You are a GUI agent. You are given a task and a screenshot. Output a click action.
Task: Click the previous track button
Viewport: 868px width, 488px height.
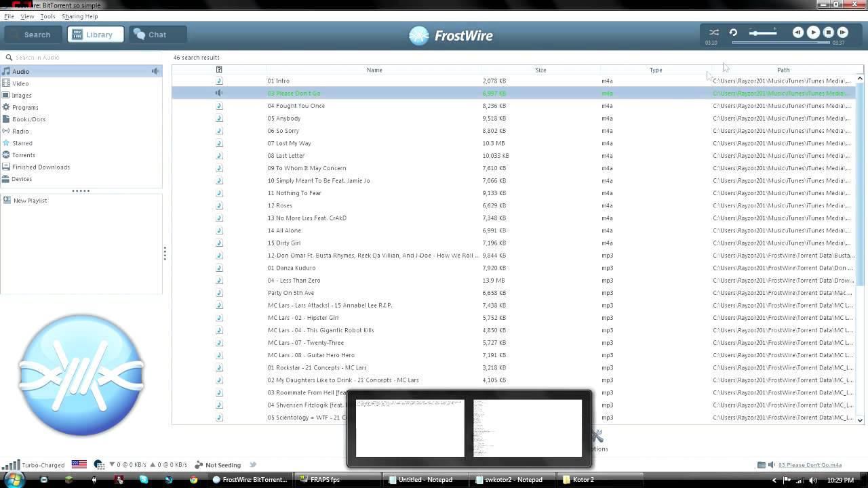pyautogui.click(x=798, y=32)
